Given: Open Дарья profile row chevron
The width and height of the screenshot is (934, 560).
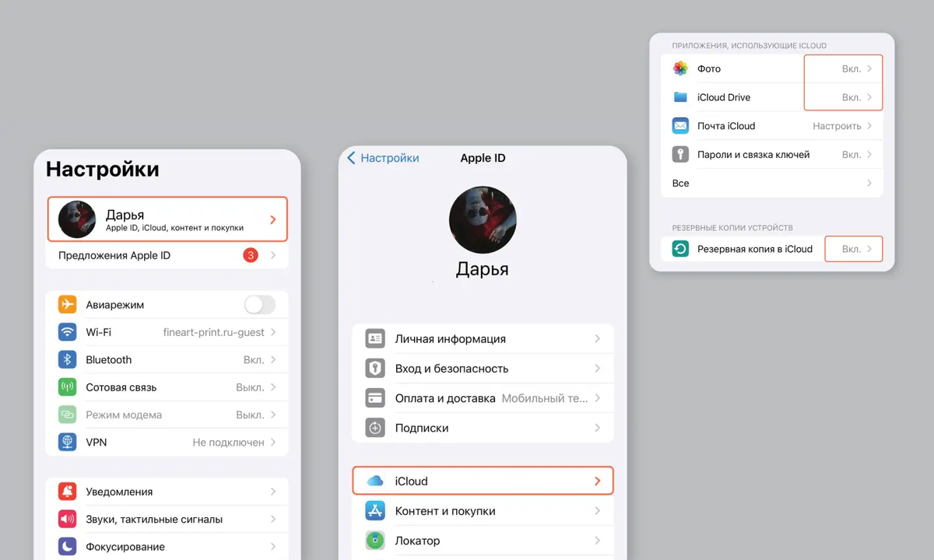Looking at the screenshot, I should (273, 220).
